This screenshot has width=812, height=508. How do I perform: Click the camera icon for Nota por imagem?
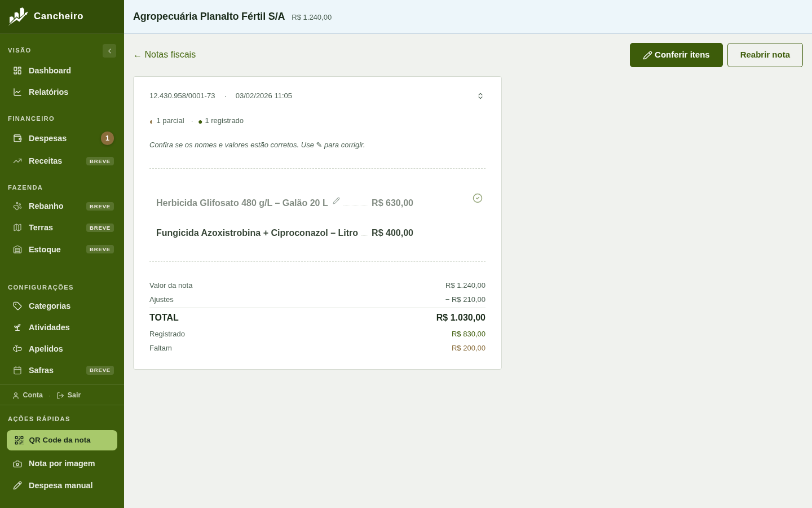click(x=17, y=464)
